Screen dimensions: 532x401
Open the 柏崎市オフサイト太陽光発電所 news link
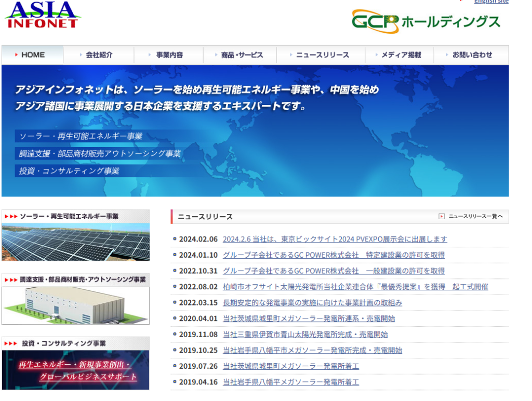355,287
